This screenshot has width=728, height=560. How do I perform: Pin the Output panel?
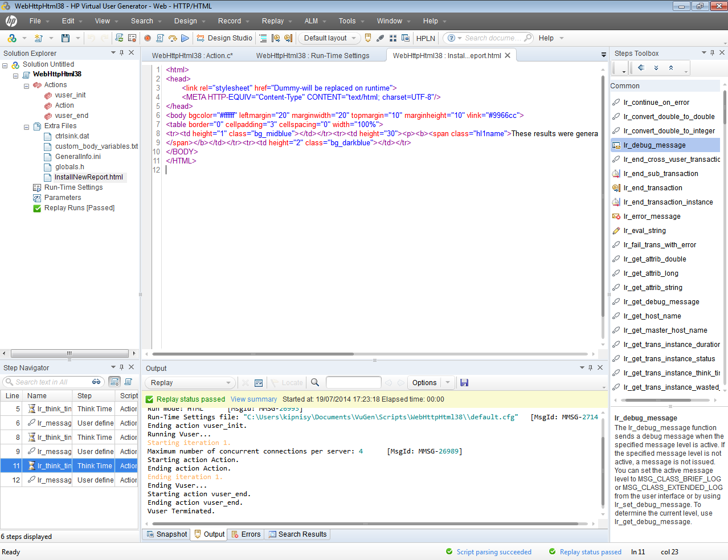[591, 367]
